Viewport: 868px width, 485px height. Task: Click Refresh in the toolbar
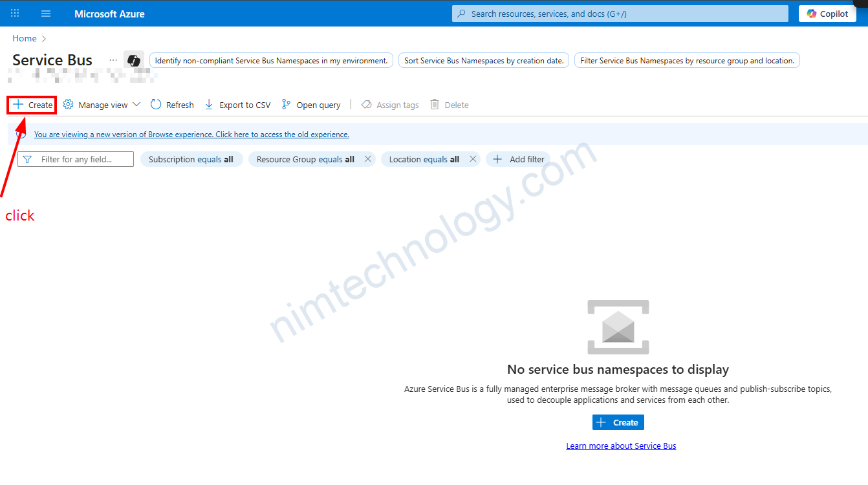[172, 105]
